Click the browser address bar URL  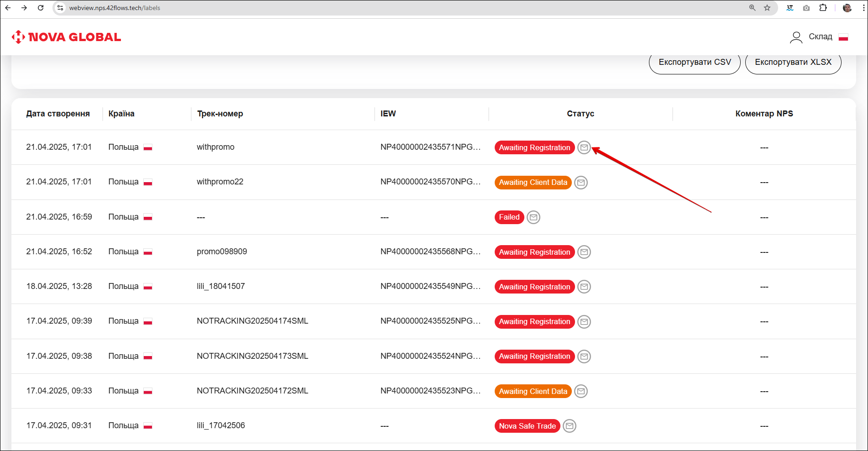tap(114, 8)
